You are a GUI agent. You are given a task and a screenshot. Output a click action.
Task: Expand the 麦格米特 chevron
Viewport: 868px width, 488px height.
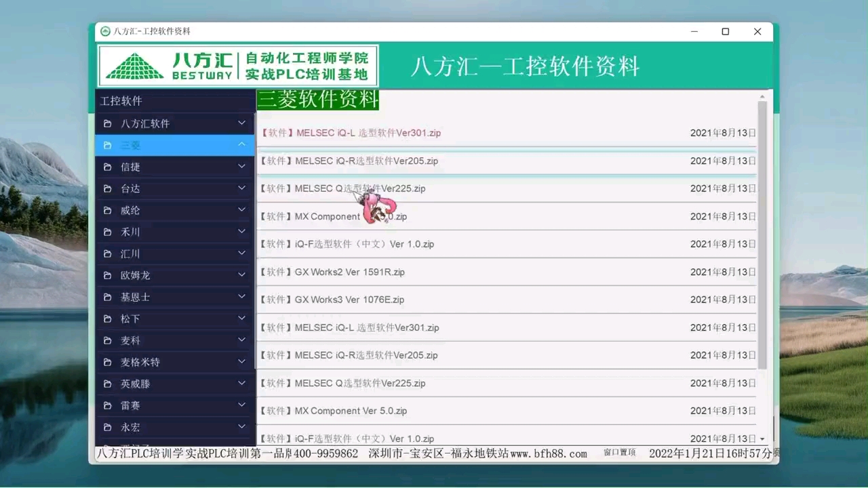coord(241,361)
